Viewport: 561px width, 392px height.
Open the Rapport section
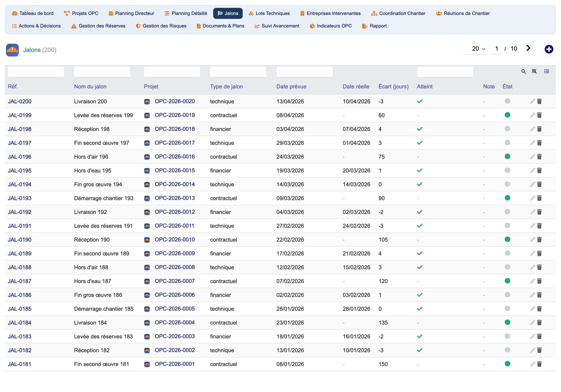coord(374,26)
